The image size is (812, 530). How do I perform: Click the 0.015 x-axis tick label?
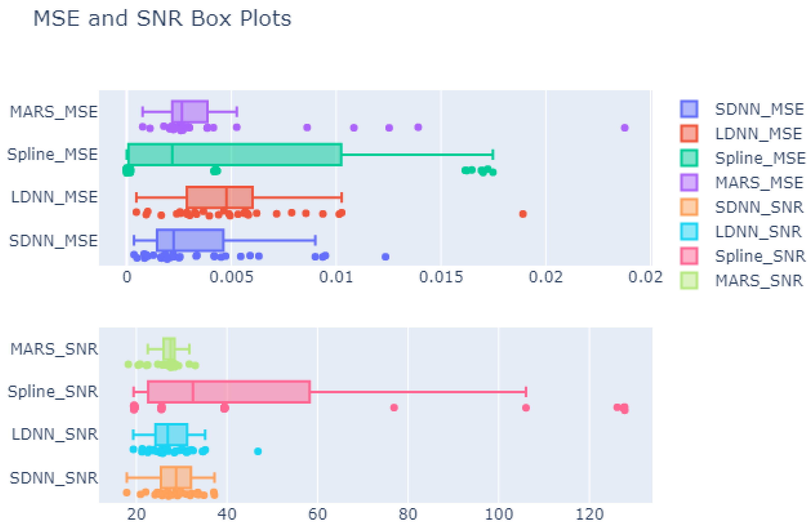coord(441,277)
